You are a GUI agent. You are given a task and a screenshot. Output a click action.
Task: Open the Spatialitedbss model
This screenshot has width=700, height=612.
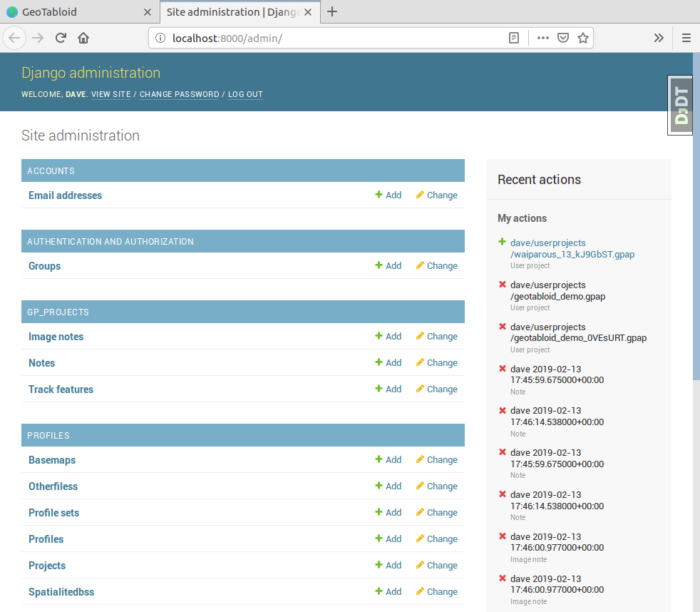(x=61, y=591)
